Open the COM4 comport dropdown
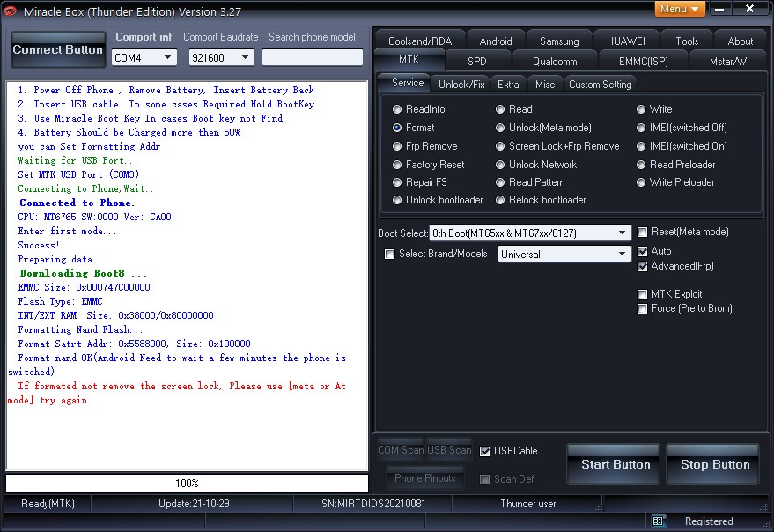Viewport: 774px width, 532px height. [x=144, y=58]
